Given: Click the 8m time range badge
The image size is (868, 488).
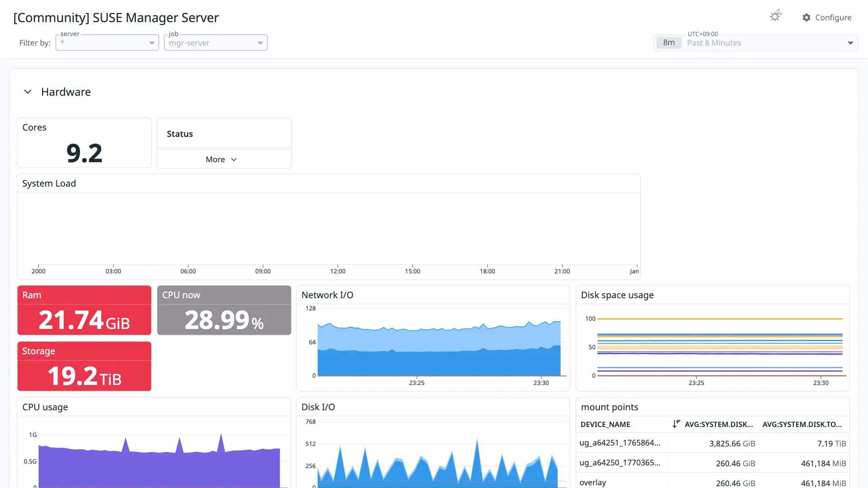Looking at the screenshot, I should click(669, 42).
